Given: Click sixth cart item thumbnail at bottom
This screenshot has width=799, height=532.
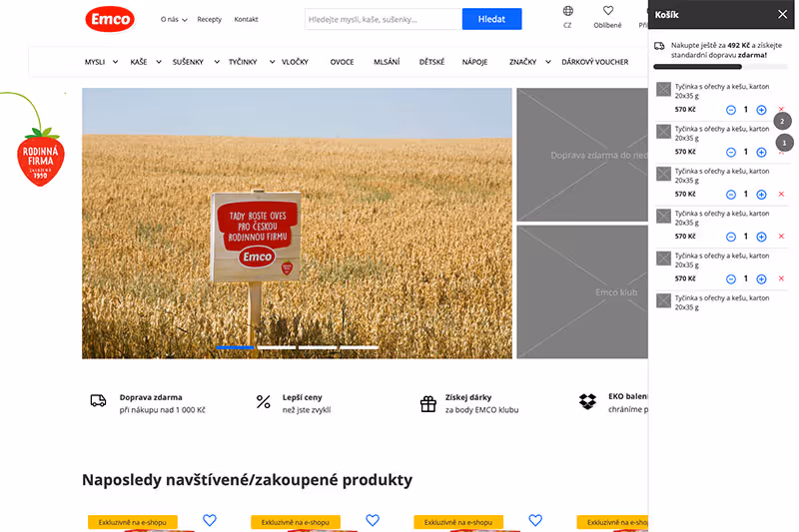Looking at the screenshot, I should click(x=663, y=300).
